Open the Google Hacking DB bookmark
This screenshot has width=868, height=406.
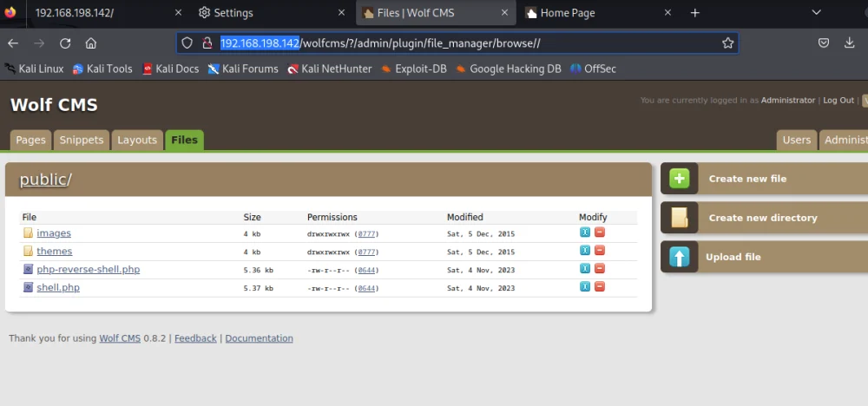pyautogui.click(x=508, y=69)
